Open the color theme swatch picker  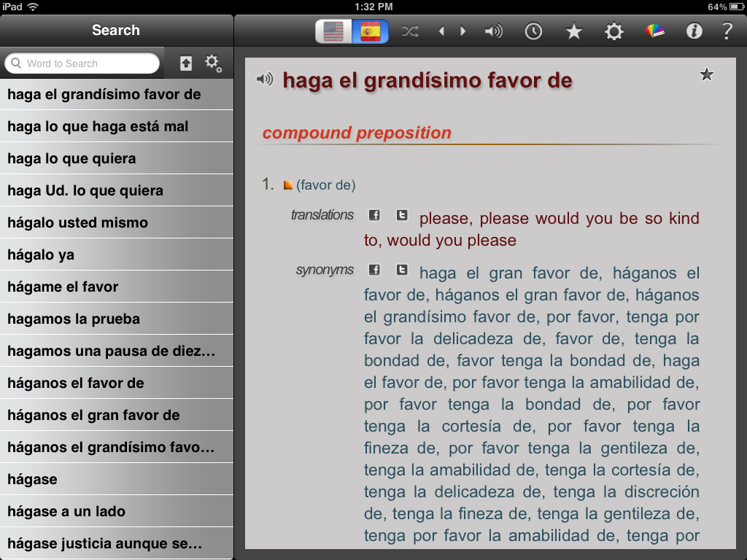[x=654, y=31]
